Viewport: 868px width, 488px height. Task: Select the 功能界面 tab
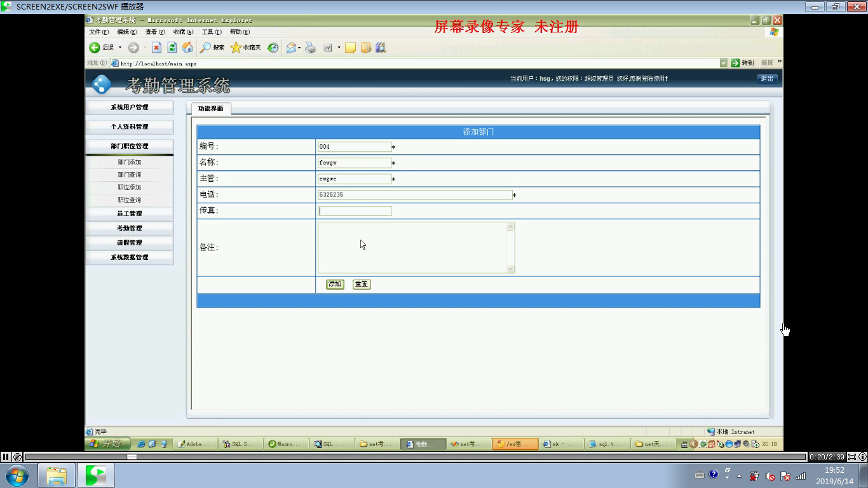[211, 109]
